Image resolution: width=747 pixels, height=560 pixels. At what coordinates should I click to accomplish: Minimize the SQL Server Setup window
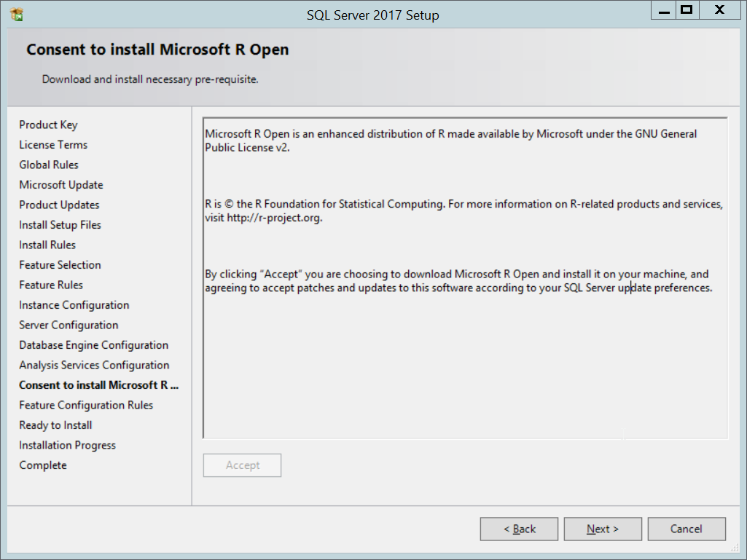(x=663, y=10)
